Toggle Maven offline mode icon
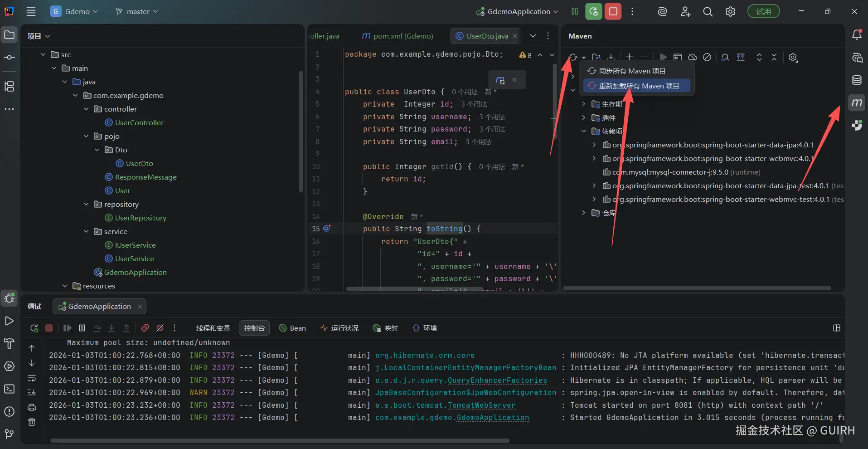868x449 pixels. [x=693, y=57]
